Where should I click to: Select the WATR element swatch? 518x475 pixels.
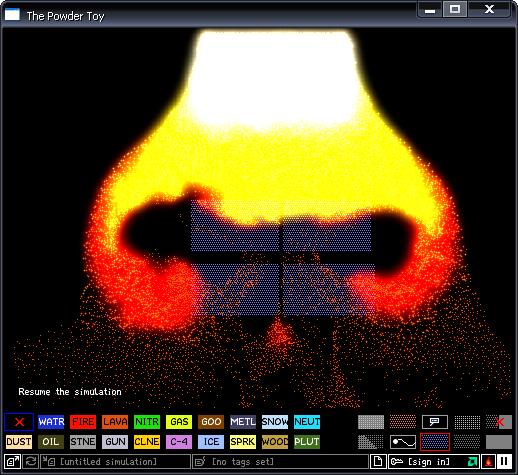click(51, 422)
